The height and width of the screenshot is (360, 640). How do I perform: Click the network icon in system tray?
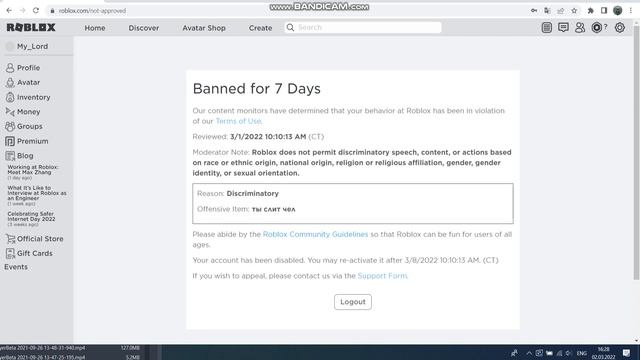pos(559,353)
